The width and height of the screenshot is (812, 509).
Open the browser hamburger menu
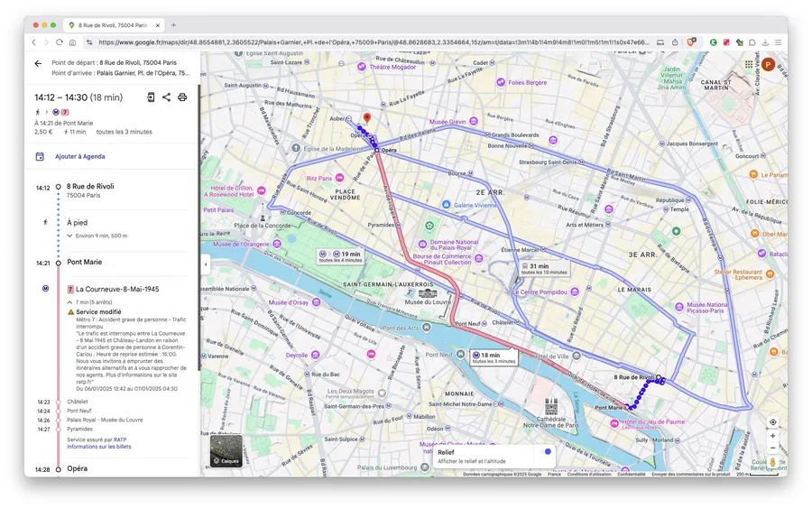point(778,42)
